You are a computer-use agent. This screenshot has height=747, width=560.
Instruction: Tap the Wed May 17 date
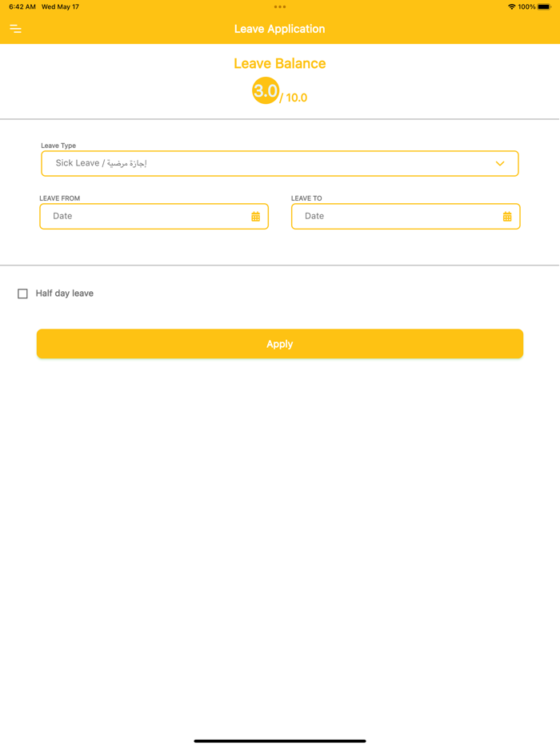60,7
